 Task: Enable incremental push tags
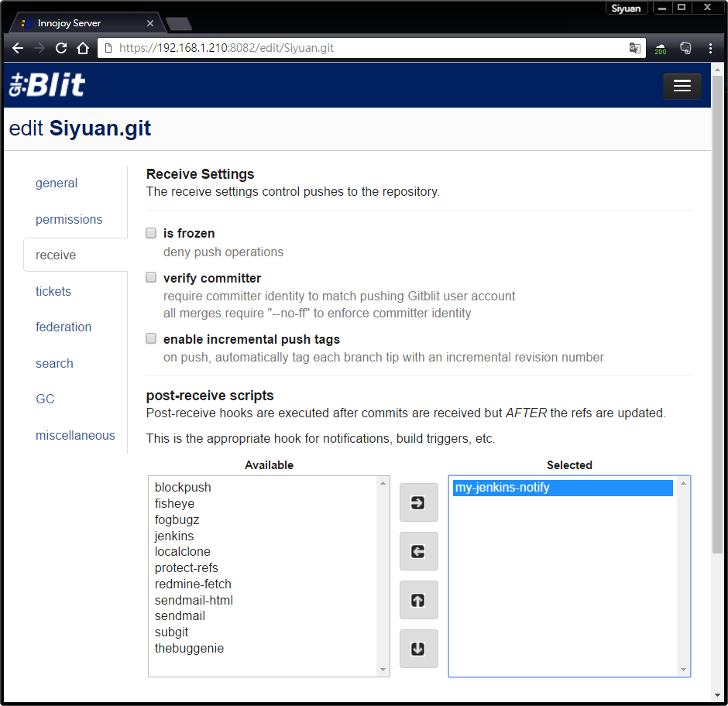click(x=150, y=338)
